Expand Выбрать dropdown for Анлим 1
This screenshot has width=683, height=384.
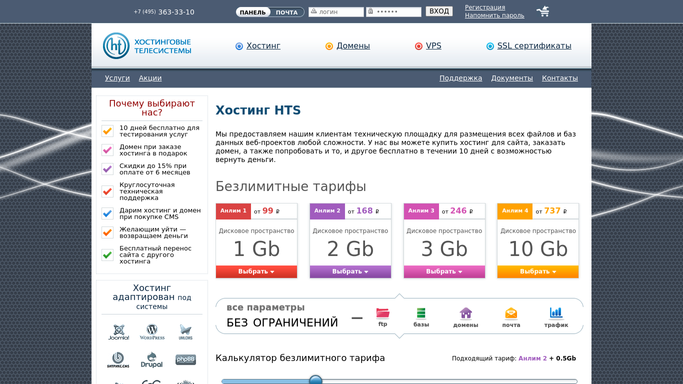(x=256, y=272)
